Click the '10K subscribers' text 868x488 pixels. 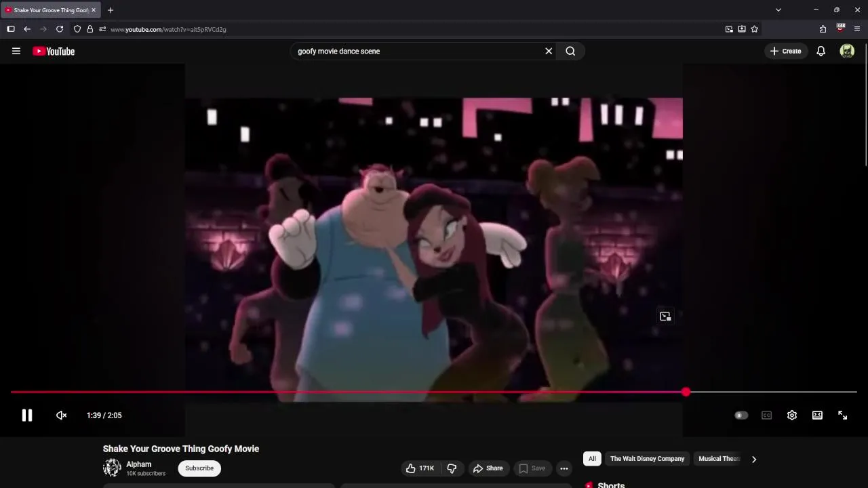click(x=146, y=474)
